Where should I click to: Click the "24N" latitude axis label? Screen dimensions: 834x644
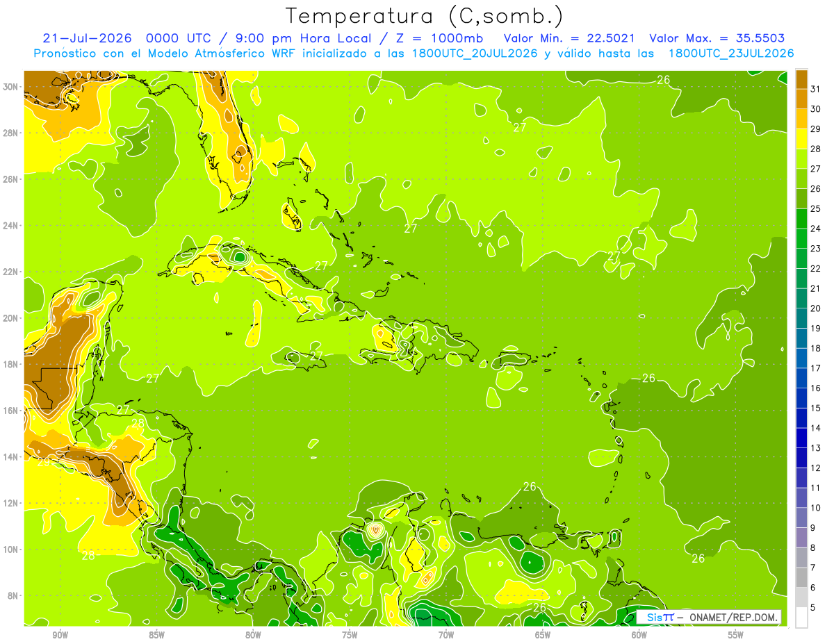point(12,226)
